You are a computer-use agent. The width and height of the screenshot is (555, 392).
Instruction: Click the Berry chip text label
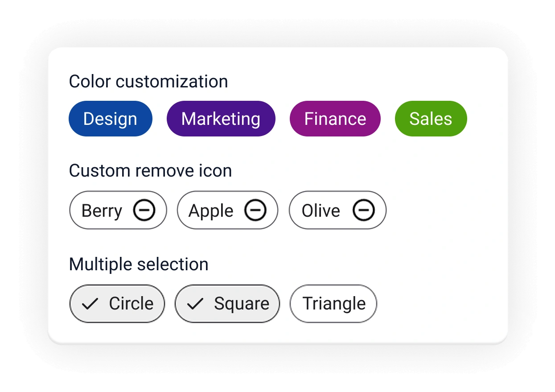click(102, 211)
